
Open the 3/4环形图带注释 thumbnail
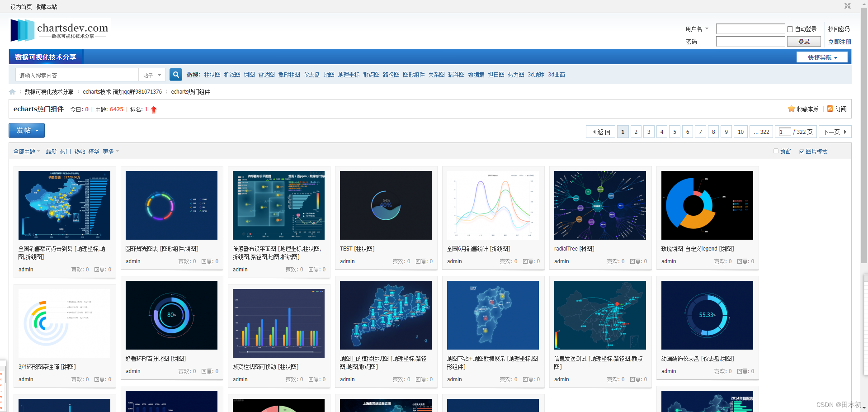point(64,323)
